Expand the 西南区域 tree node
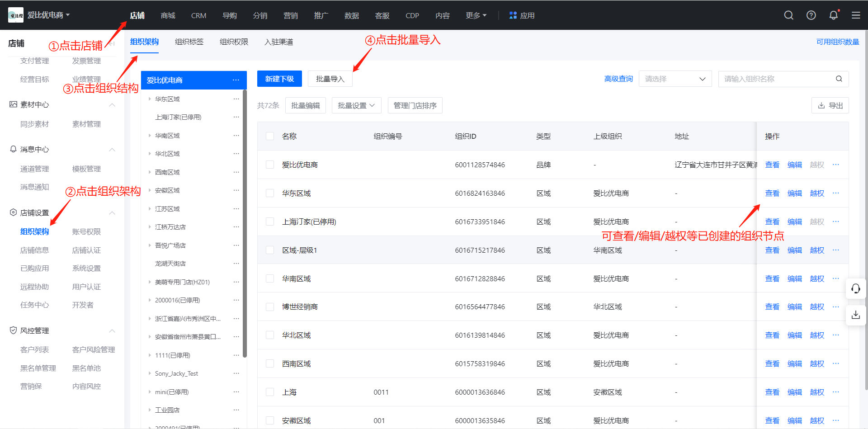The height and width of the screenshot is (429, 868). [x=150, y=172]
